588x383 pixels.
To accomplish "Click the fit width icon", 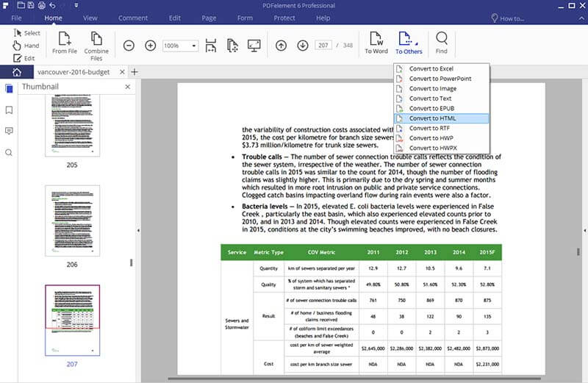I will pos(211,46).
